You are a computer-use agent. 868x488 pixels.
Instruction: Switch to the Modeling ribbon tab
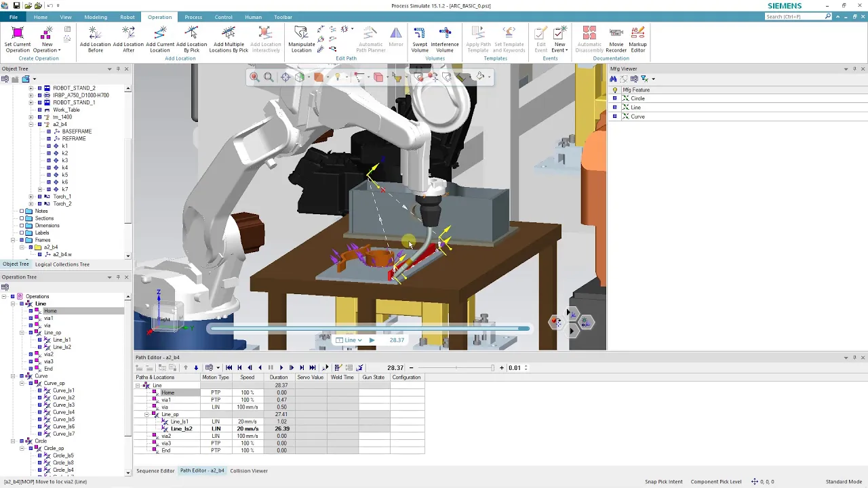point(96,17)
